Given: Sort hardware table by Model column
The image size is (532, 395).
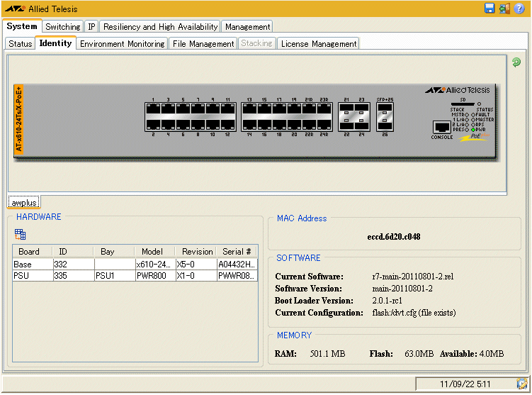Looking at the screenshot, I should [x=154, y=251].
